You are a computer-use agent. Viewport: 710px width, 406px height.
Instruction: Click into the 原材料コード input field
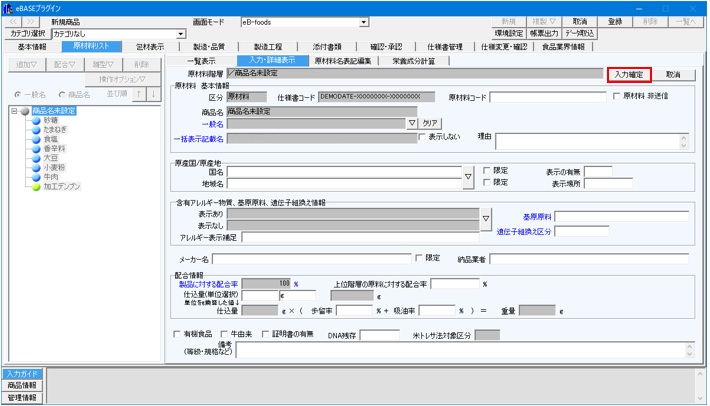pyautogui.click(x=547, y=97)
